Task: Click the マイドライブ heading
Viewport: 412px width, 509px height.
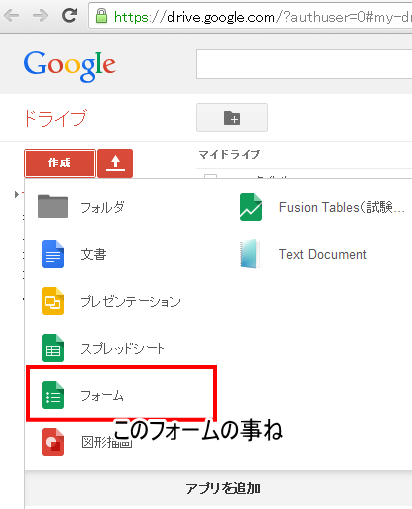Action: point(229,154)
